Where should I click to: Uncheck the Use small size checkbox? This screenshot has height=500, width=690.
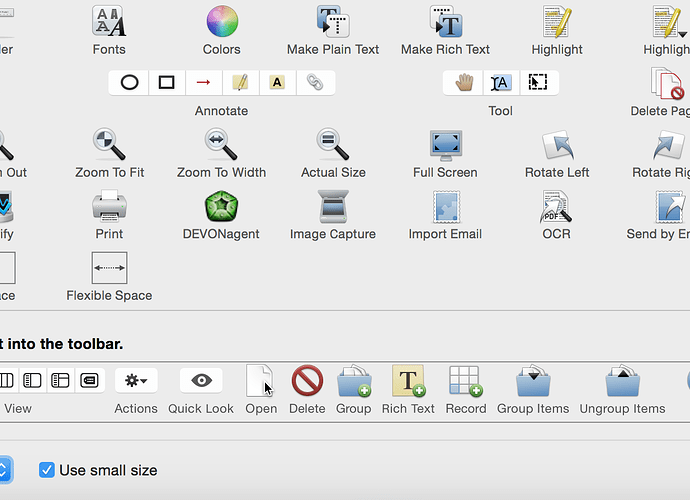click(47, 470)
